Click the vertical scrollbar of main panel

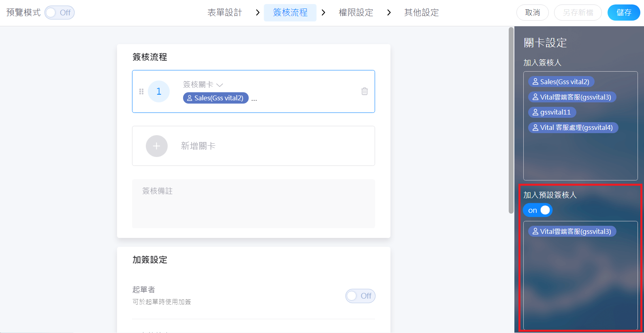coord(511,121)
